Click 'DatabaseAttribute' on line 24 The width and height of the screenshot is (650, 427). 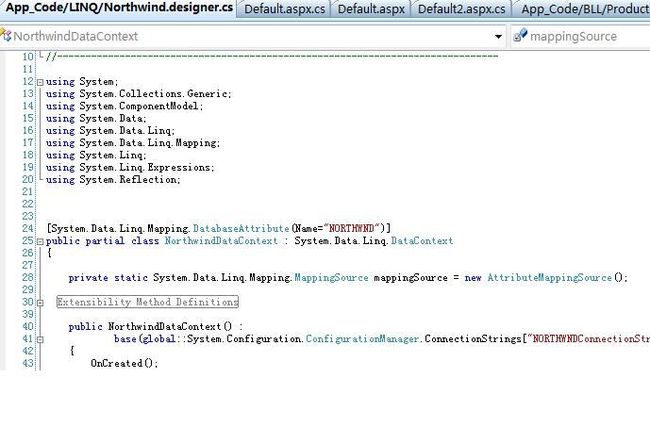pos(241,228)
